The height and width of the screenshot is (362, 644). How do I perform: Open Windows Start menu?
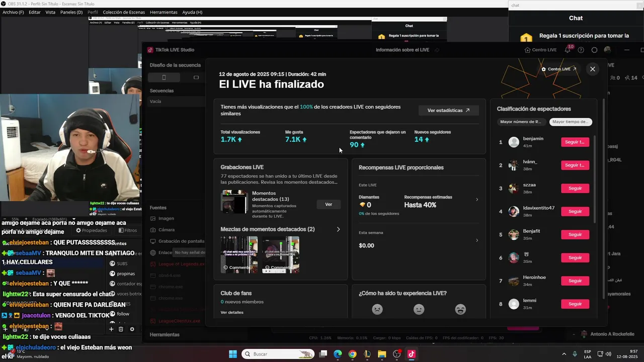(233, 354)
